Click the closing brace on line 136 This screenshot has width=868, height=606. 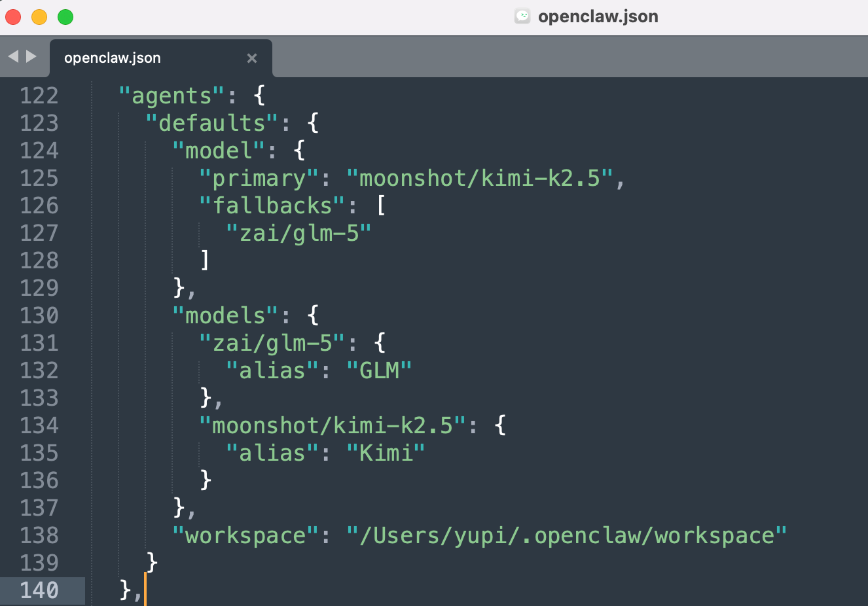point(206,480)
